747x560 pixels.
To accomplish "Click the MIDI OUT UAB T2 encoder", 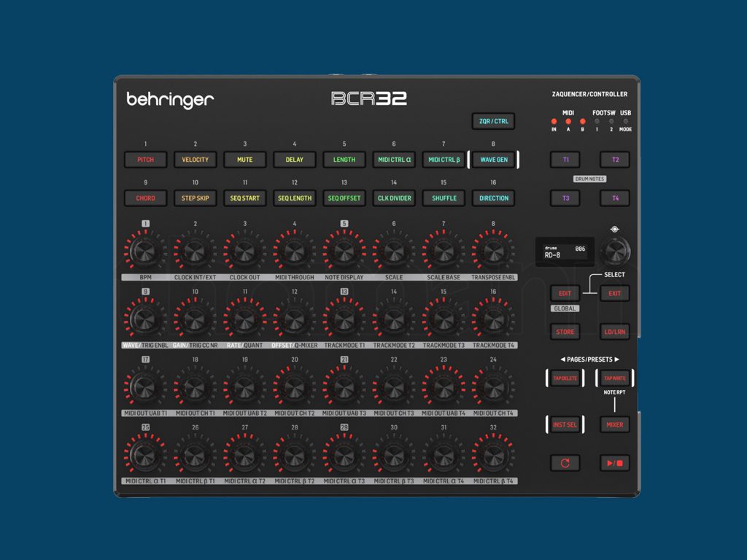I will coord(244,387).
